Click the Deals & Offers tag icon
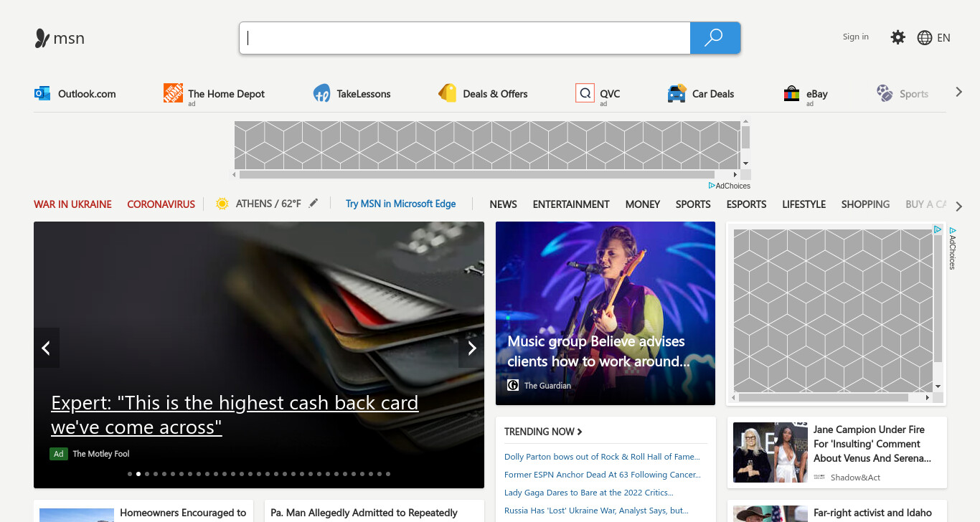Image resolution: width=980 pixels, height=522 pixels. coord(448,93)
